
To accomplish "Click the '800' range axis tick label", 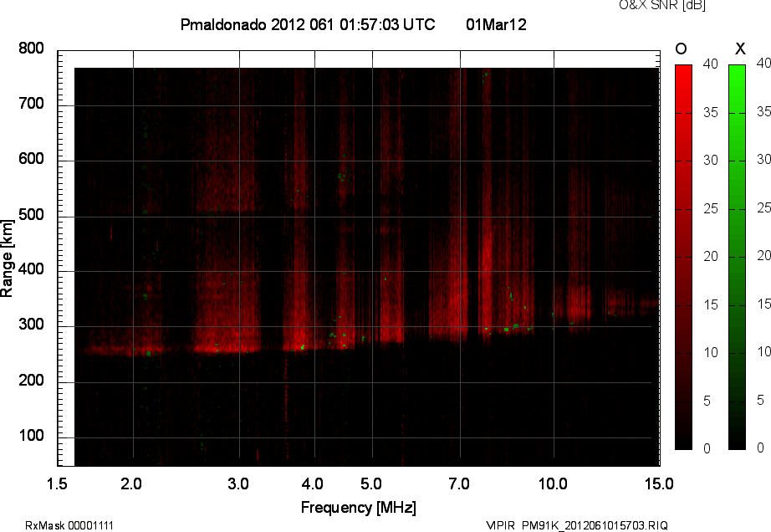I will coord(32,49).
